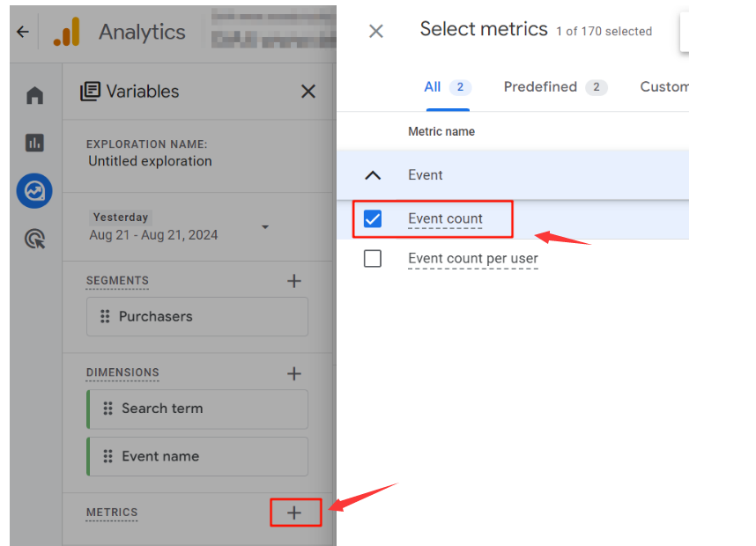Open the date range dropdown
This screenshot has width=756, height=546.
(x=264, y=227)
